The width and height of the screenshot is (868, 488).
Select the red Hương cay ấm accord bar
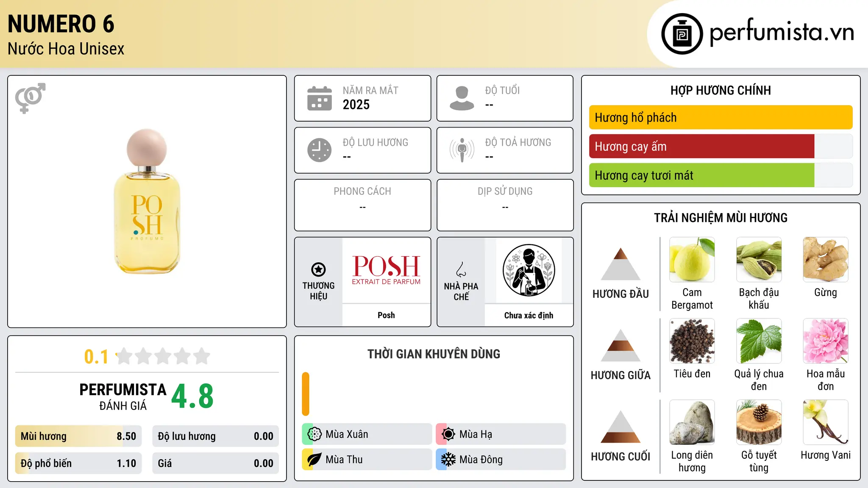pos(702,146)
